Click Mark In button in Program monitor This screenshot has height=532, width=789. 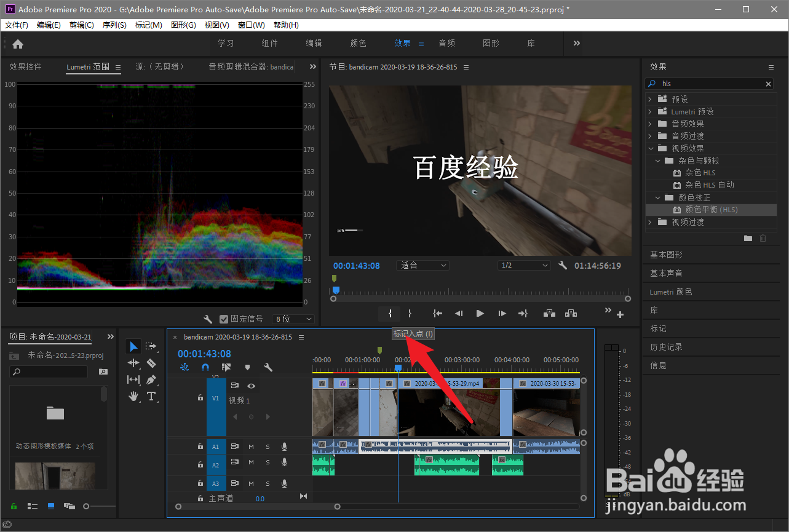[390, 313]
